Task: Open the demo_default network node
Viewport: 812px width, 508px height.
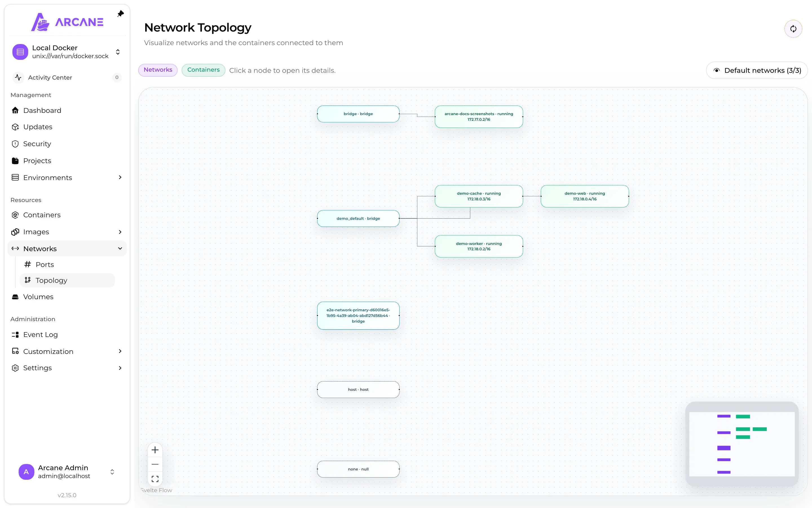Action: pyautogui.click(x=358, y=218)
